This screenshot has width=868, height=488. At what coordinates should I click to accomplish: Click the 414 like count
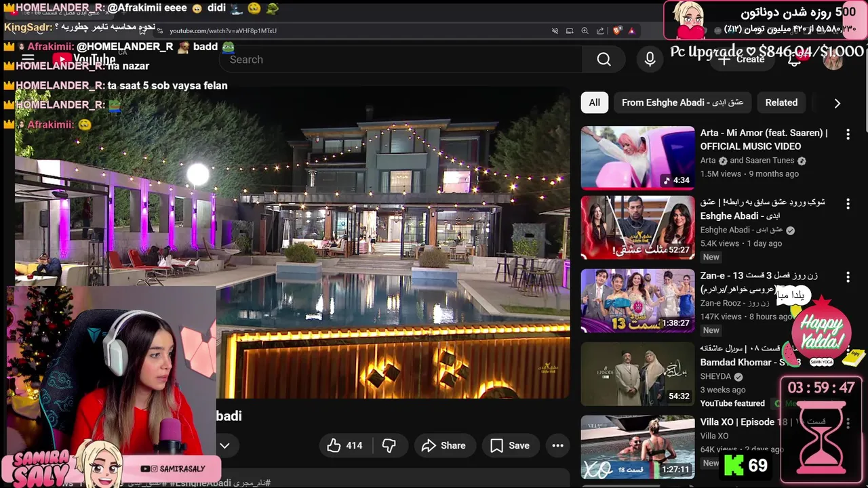(x=354, y=445)
